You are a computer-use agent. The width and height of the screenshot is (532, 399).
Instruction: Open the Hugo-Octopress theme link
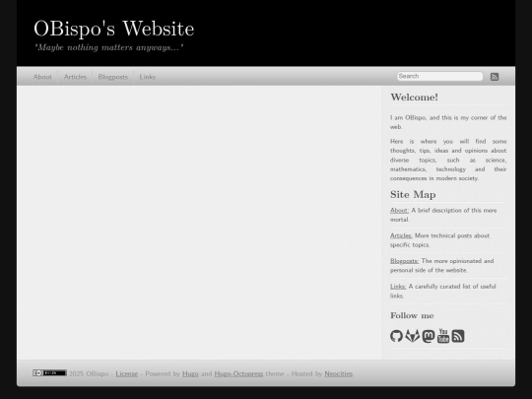[238, 374]
